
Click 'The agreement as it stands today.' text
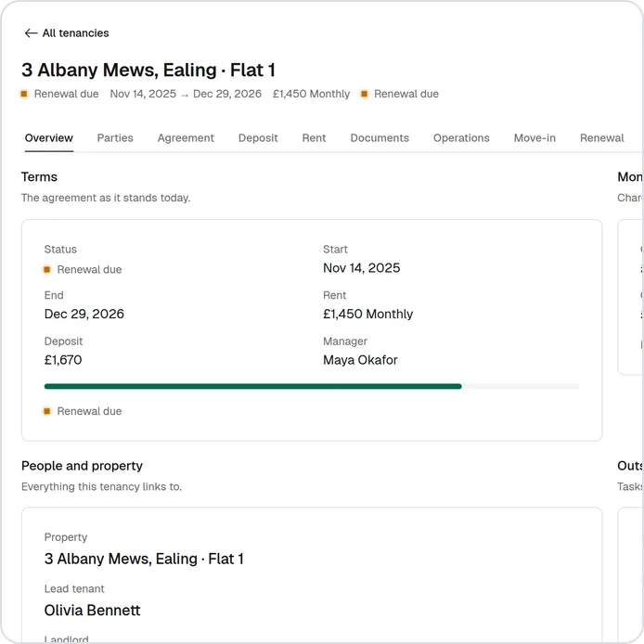(x=106, y=198)
